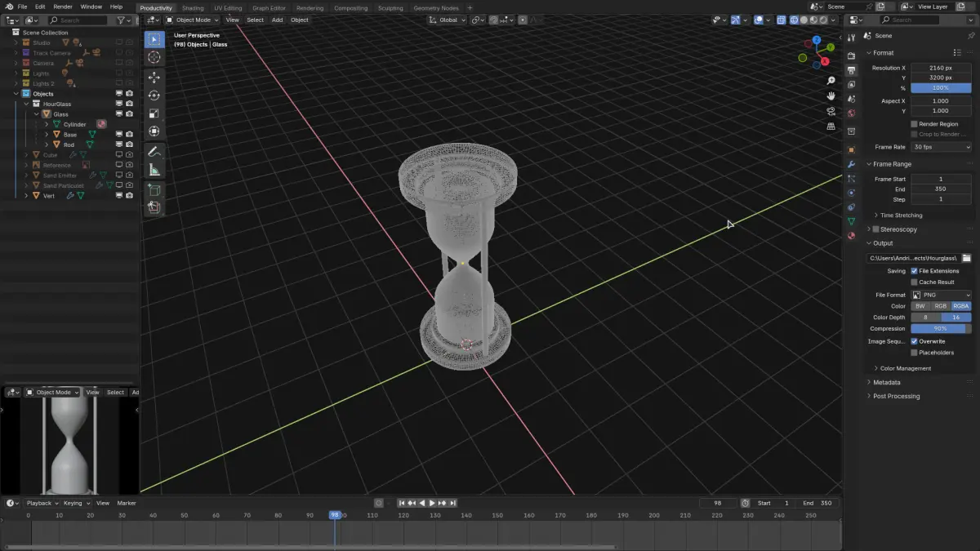
Task: Activate the 3D Cursor tool
Action: click(x=154, y=57)
